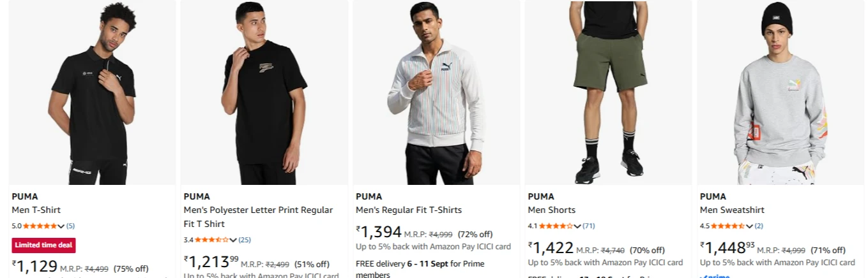This screenshot has height=278, width=868.
Task: Click the 4.1 star rating on Men Shorts
Action: point(556,226)
